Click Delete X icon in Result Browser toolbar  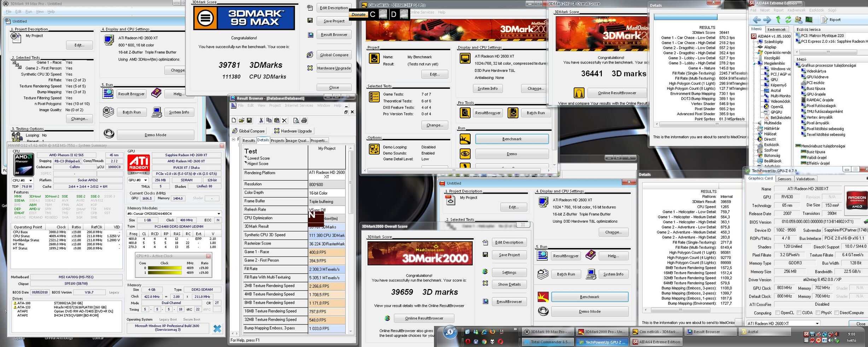284,120
